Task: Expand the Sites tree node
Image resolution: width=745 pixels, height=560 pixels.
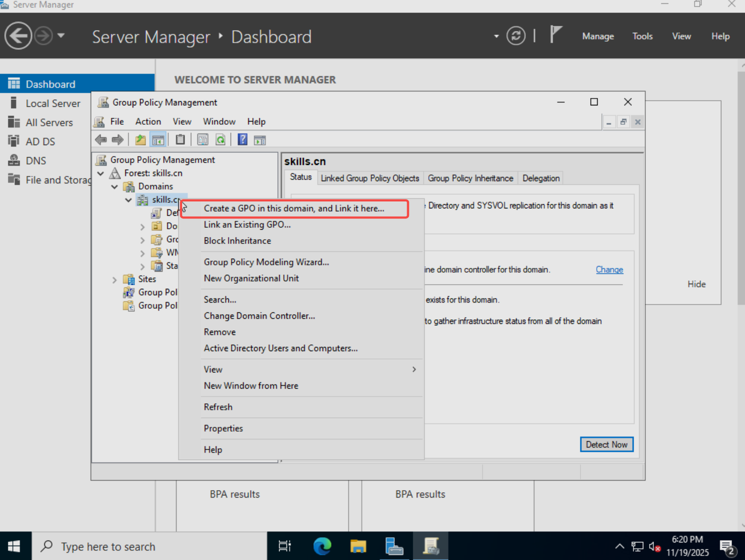Action: (x=115, y=280)
